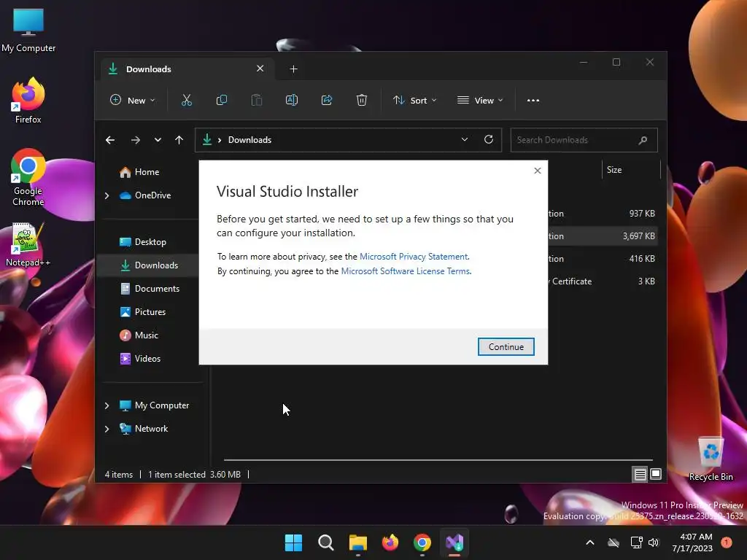Click the Size column header
Viewport: 747px width, 560px height.
pos(631,170)
